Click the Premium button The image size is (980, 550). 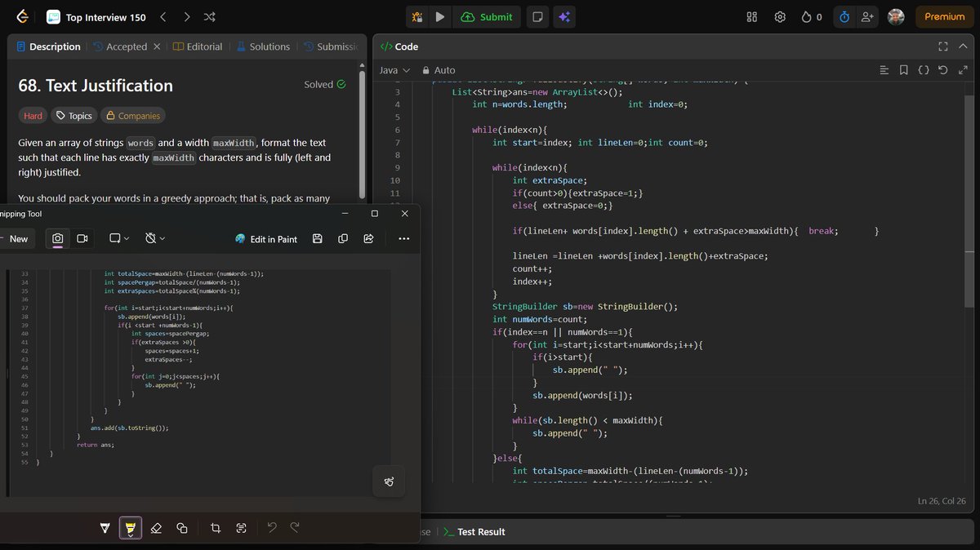click(945, 16)
